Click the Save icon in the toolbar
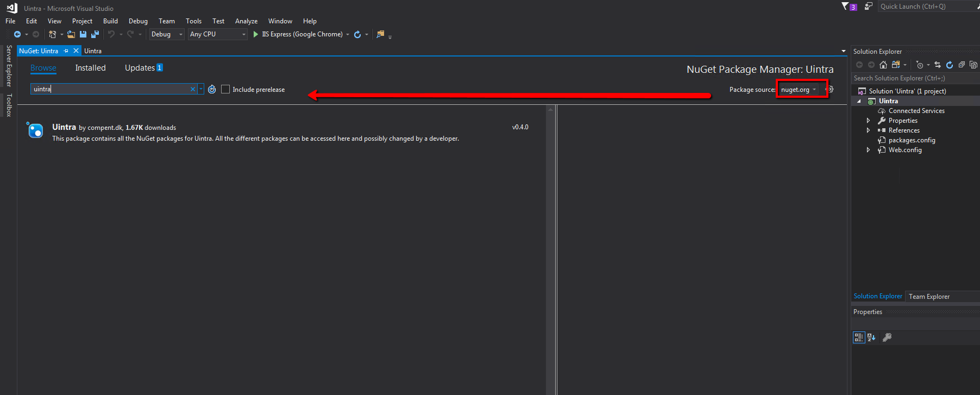Screen dimensions: 980x395 83,34
